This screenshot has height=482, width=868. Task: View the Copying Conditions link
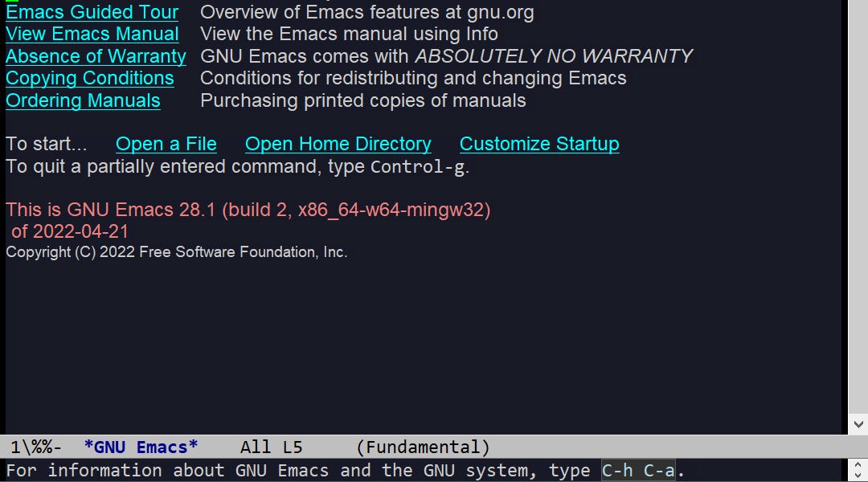pos(90,78)
